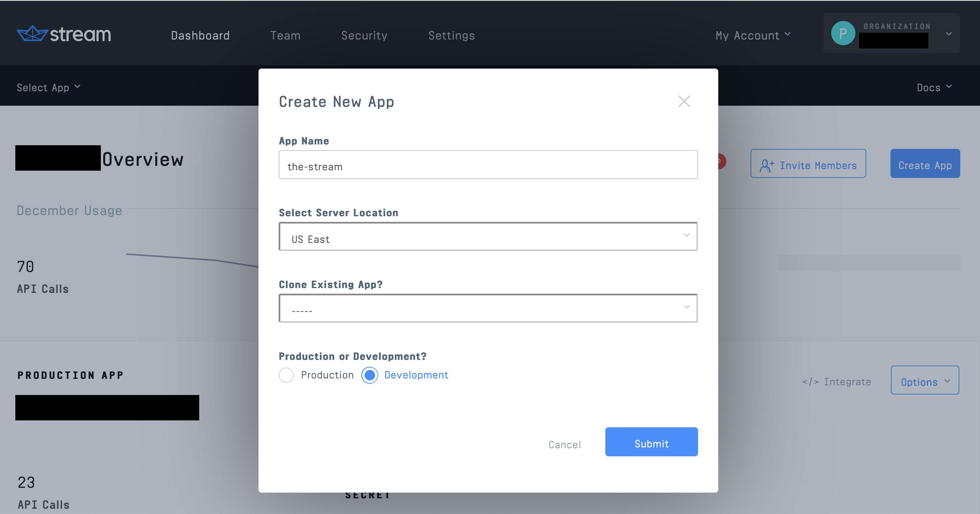Click the Security navigation icon
The height and width of the screenshot is (514, 980).
(364, 34)
